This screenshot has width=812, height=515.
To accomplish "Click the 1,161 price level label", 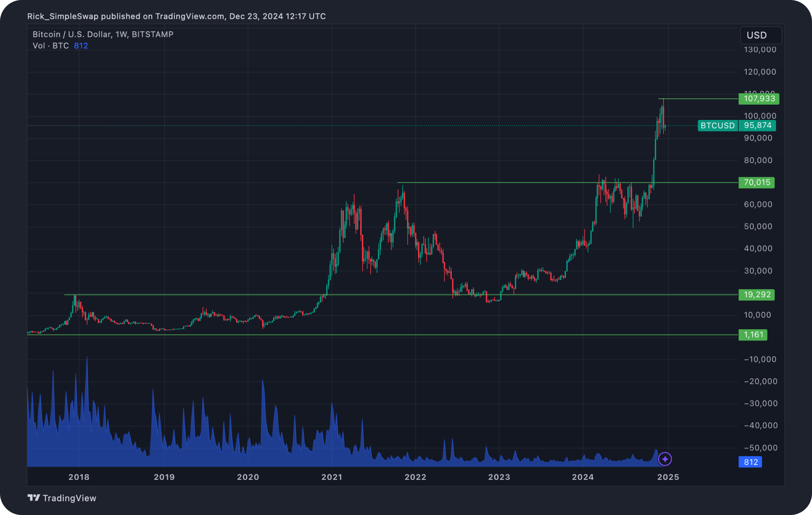I will pos(753,335).
